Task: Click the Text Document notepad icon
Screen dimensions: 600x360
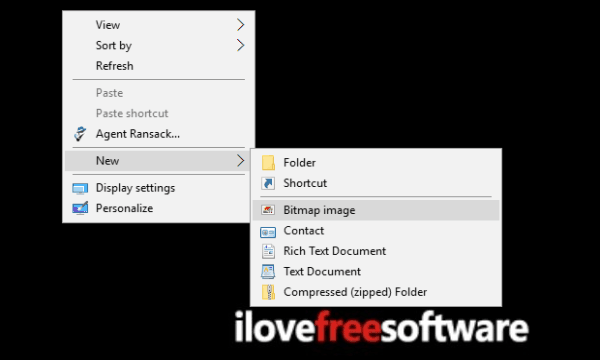Action: click(x=268, y=272)
